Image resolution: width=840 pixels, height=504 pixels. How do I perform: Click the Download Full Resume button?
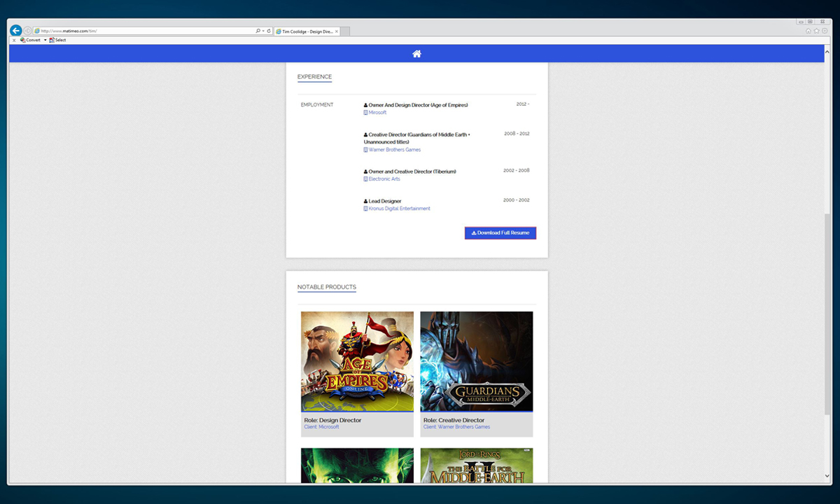(500, 232)
